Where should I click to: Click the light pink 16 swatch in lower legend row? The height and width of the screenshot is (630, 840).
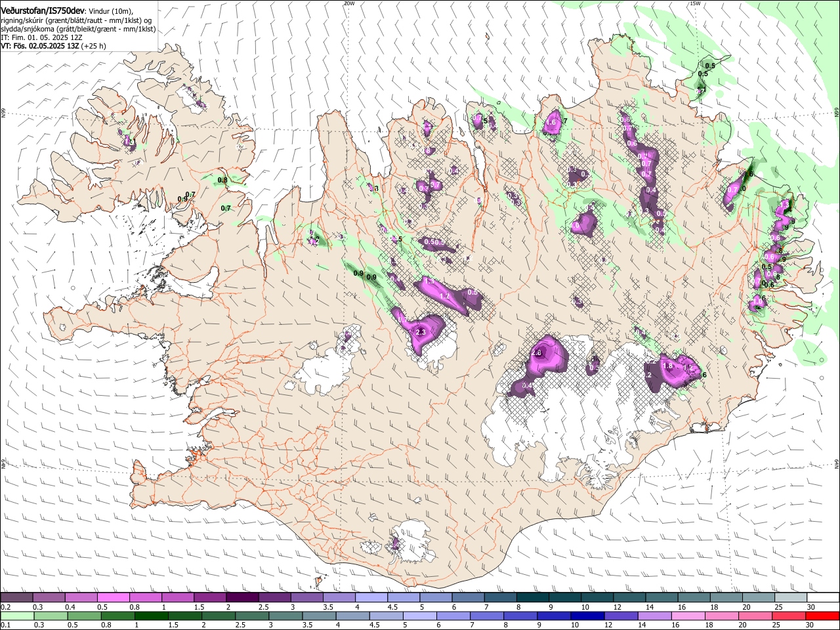coord(688,616)
